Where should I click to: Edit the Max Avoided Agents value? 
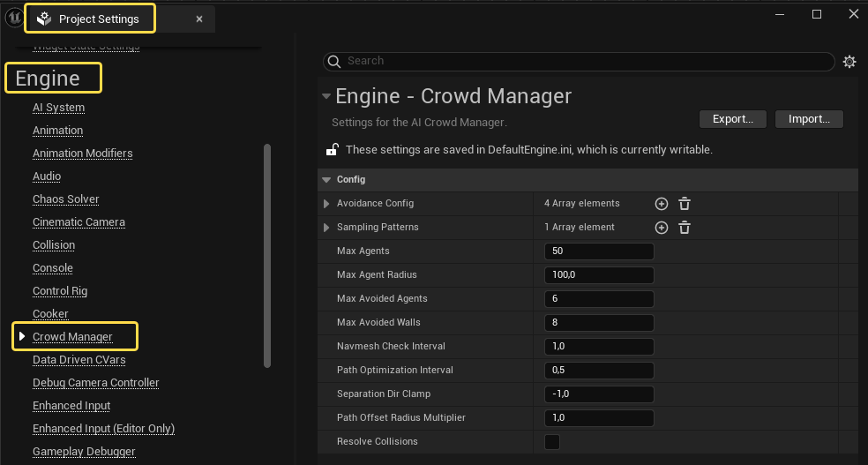(599, 299)
